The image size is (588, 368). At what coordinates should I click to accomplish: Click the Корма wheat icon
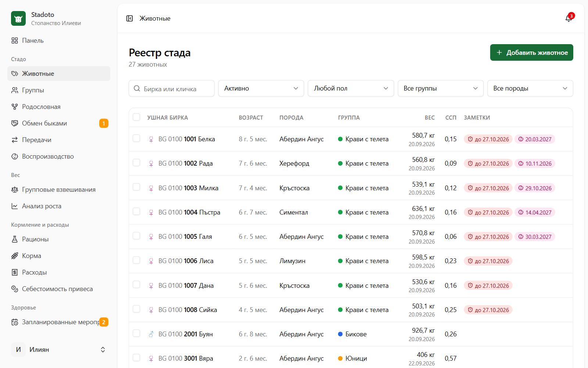pos(15,256)
